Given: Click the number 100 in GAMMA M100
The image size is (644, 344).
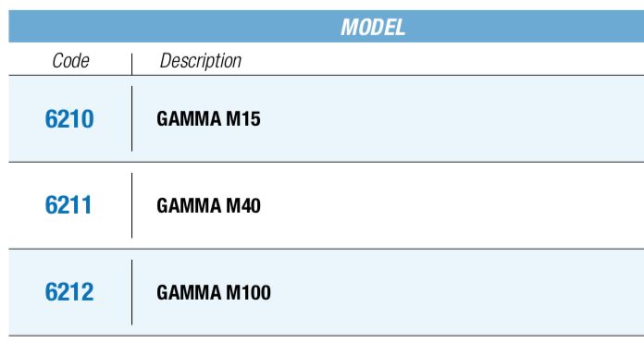Looking at the screenshot, I should (x=256, y=293).
